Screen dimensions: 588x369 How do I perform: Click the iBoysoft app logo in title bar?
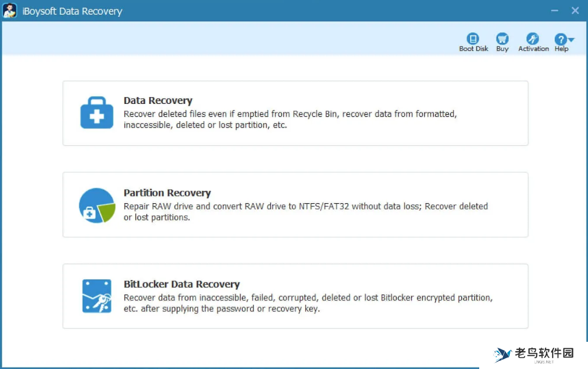click(9, 10)
